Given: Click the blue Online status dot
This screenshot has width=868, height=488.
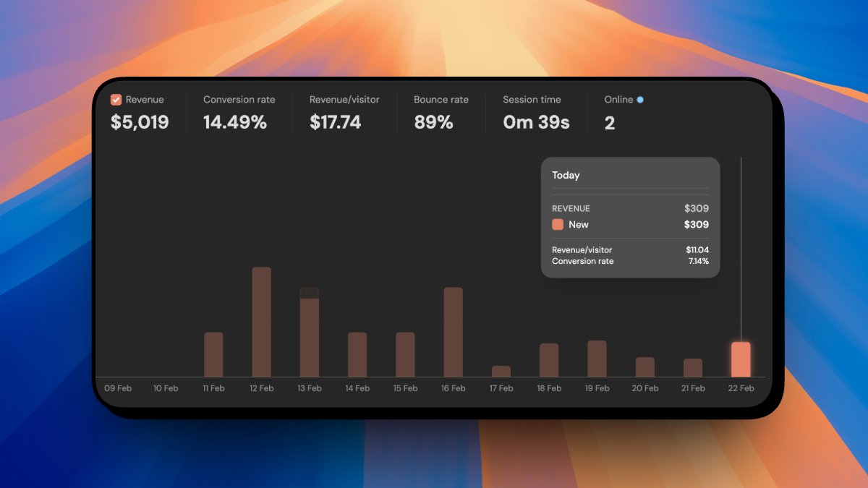Looking at the screenshot, I should pos(639,99).
